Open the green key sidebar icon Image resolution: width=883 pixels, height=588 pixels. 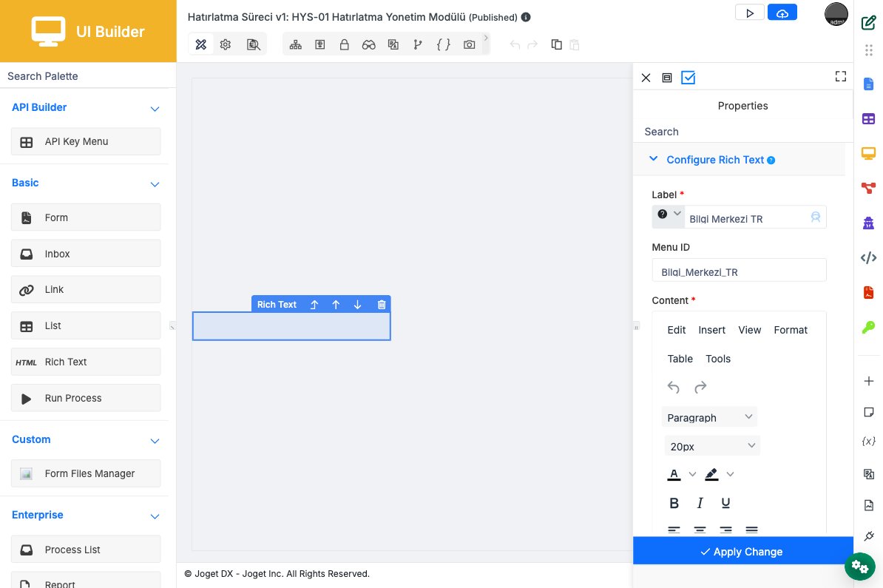868,327
